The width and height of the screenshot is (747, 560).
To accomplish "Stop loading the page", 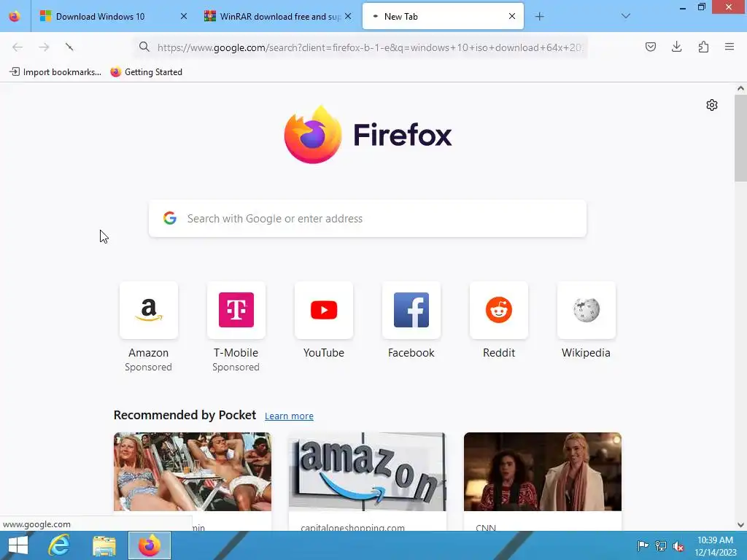I will pos(69,47).
